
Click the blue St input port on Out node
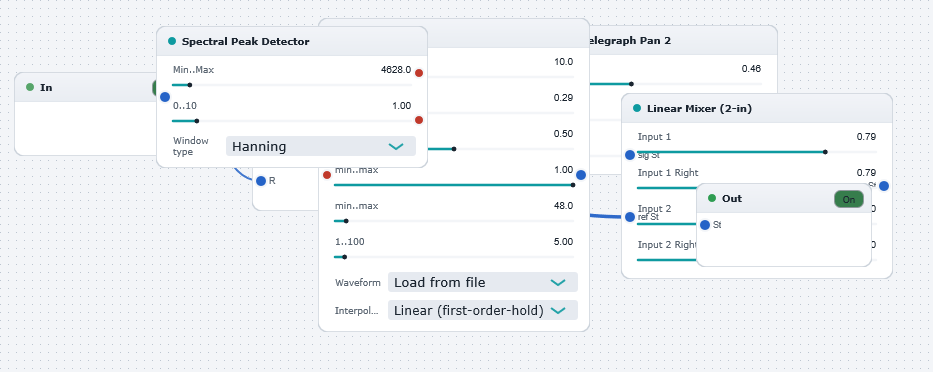point(705,225)
